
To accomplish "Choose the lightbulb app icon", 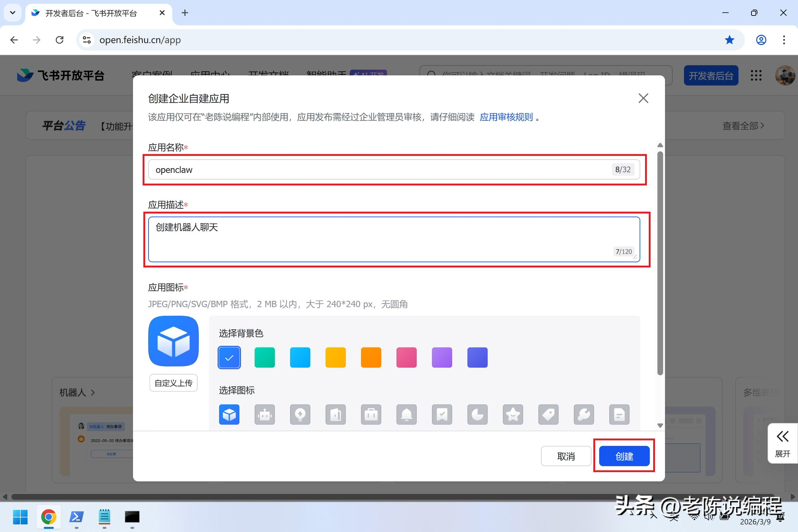I will (300, 415).
